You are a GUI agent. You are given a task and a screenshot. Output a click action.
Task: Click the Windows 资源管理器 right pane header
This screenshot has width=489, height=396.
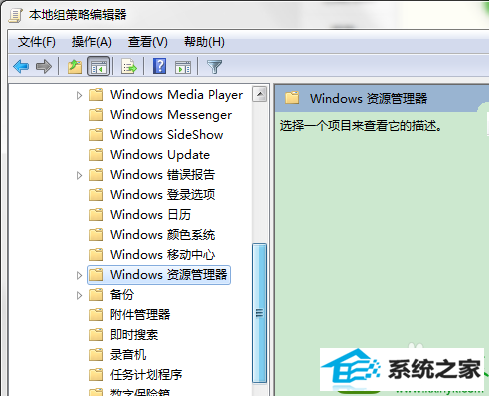[x=369, y=99]
